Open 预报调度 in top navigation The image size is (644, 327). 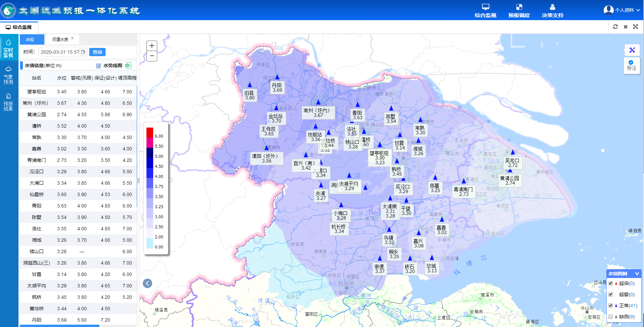(519, 10)
